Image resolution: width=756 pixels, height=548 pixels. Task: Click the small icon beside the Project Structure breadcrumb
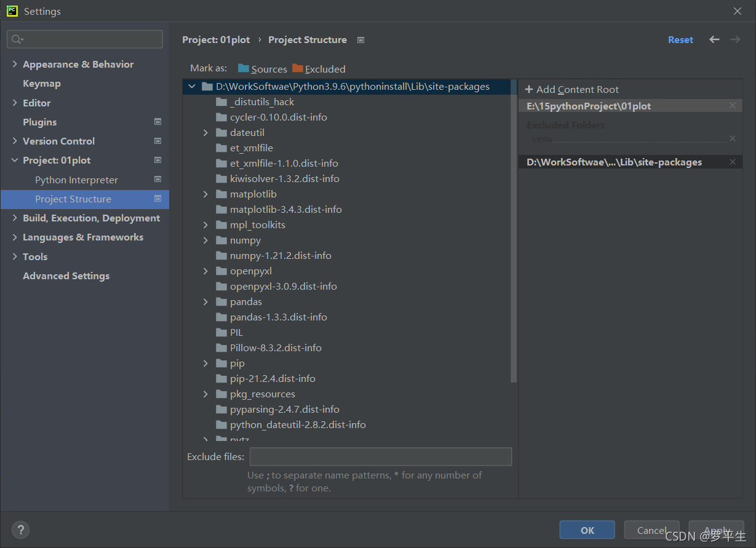click(x=361, y=40)
